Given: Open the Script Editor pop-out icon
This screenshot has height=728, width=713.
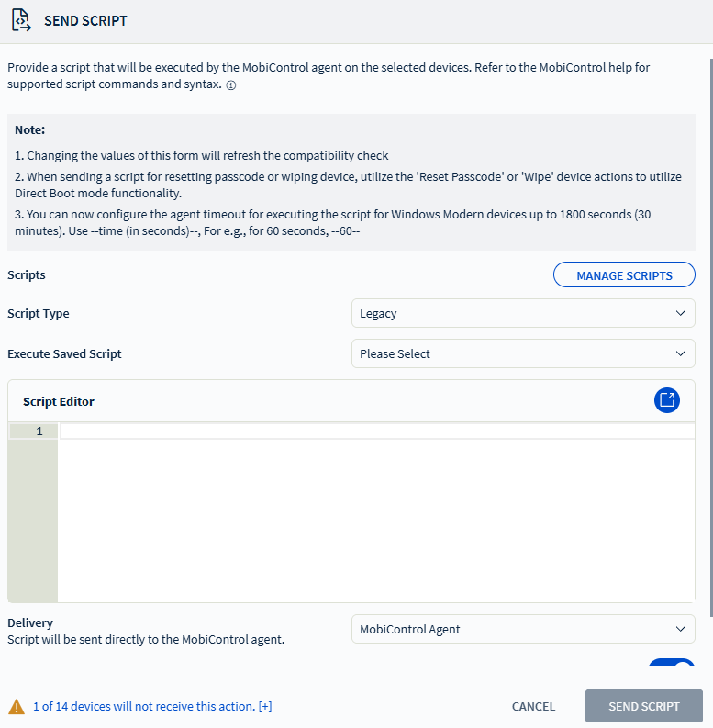Looking at the screenshot, I should pyautogui.click(x=667, y=400).
